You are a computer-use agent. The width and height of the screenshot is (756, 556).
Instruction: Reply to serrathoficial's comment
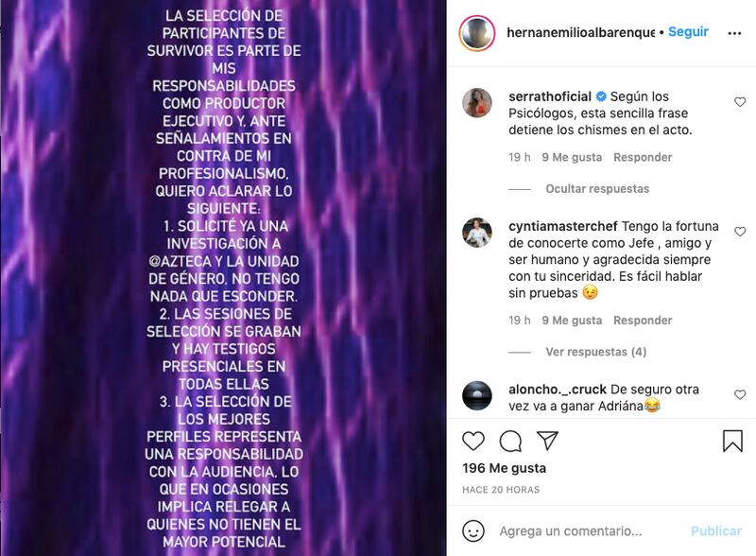click(643, 157)
